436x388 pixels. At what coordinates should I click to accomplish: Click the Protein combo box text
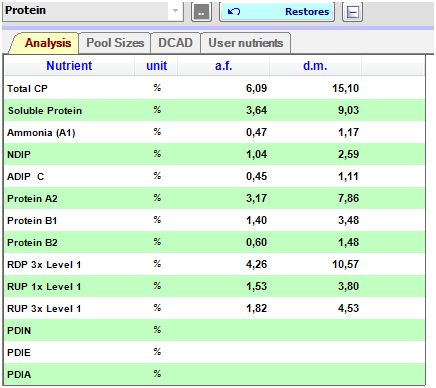[25, 10]
